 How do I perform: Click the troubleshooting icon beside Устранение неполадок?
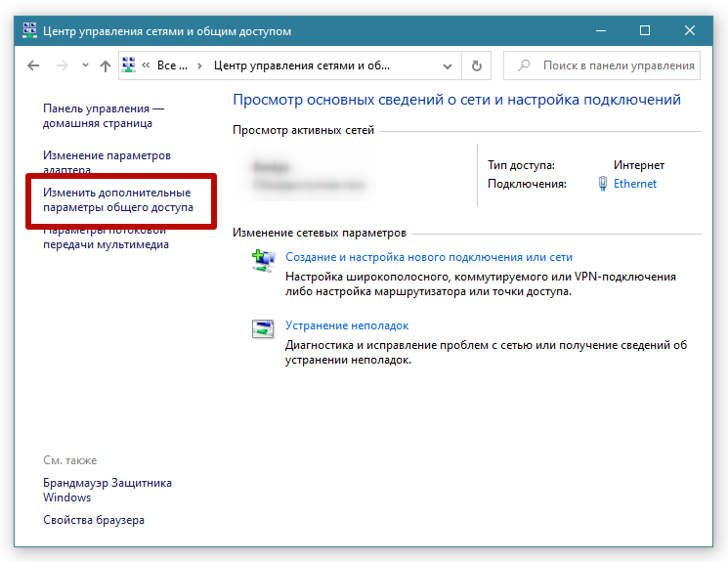pyautogui.click(x=263, y=329)
